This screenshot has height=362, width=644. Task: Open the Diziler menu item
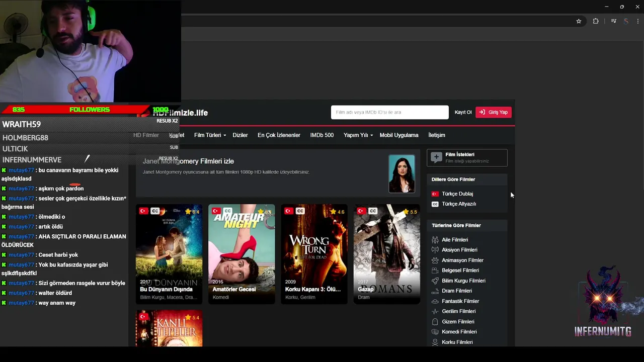pos(240,135)
